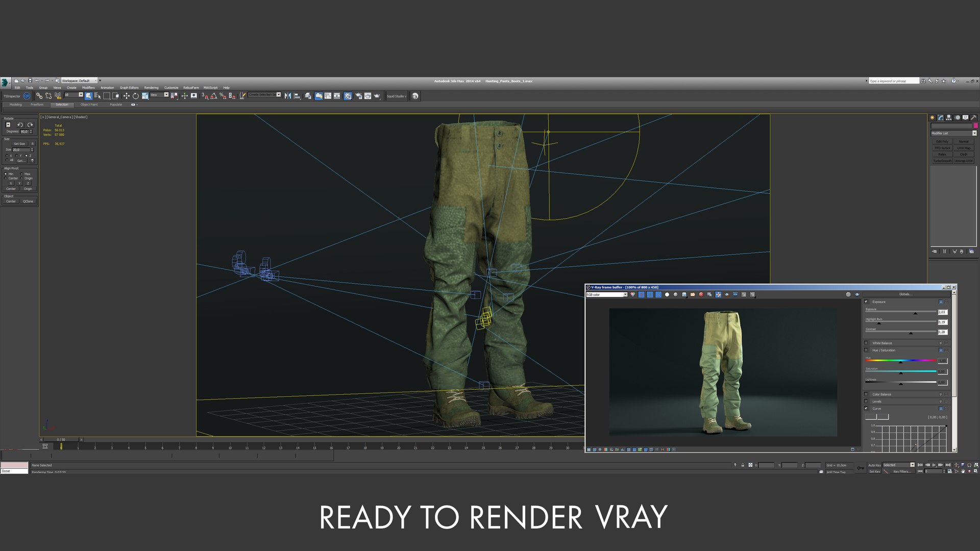Click the Globals... button in V-Ray buffer
The image size is (980, 551).
click(905, 294)
